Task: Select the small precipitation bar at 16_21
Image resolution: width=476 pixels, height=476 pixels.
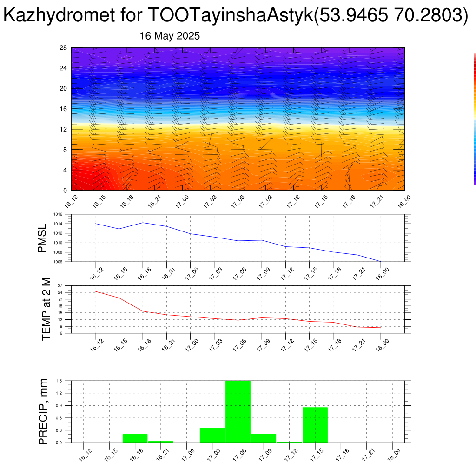Action: 161,442
